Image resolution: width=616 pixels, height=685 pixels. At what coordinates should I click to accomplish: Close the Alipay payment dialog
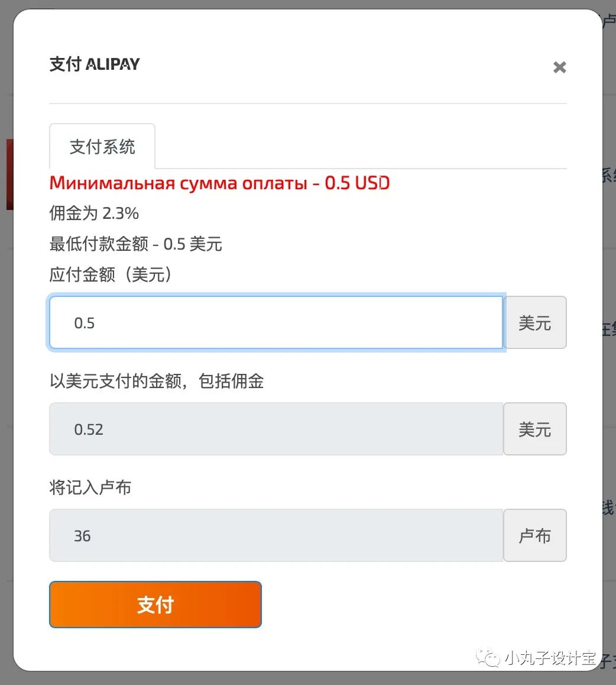tap(559, 67)
